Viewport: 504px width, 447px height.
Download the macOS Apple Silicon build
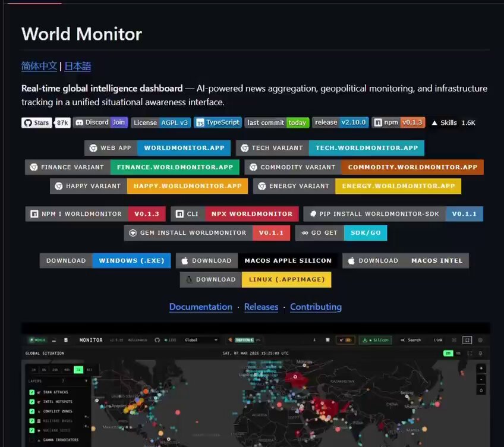(x=257, y=260)
